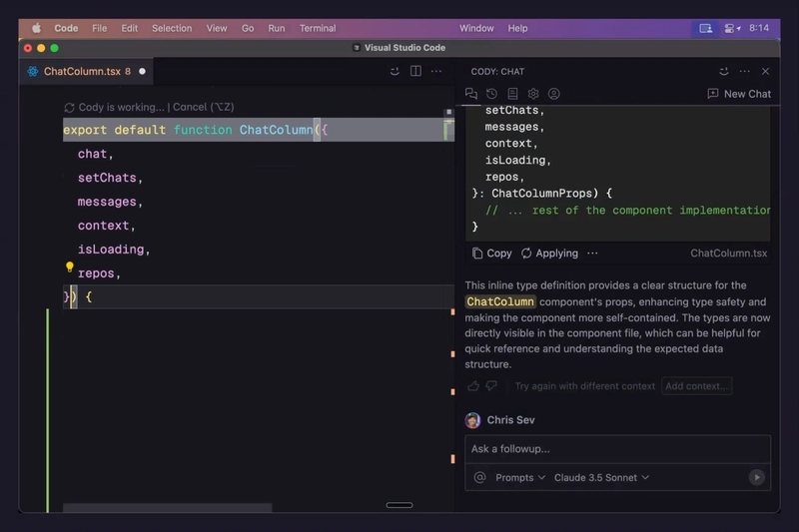Open the Selection menu
The image size is (799, 532).
172,28
